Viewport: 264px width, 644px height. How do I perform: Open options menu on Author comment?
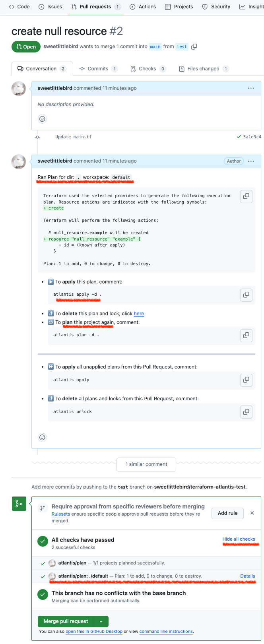[251, 161]
